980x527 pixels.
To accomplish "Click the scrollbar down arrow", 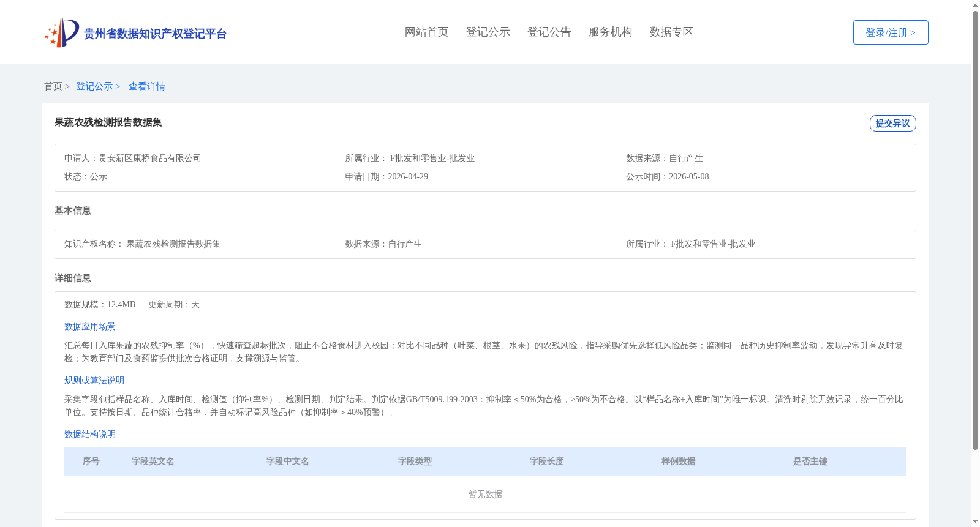I will [x=975, y=521].
